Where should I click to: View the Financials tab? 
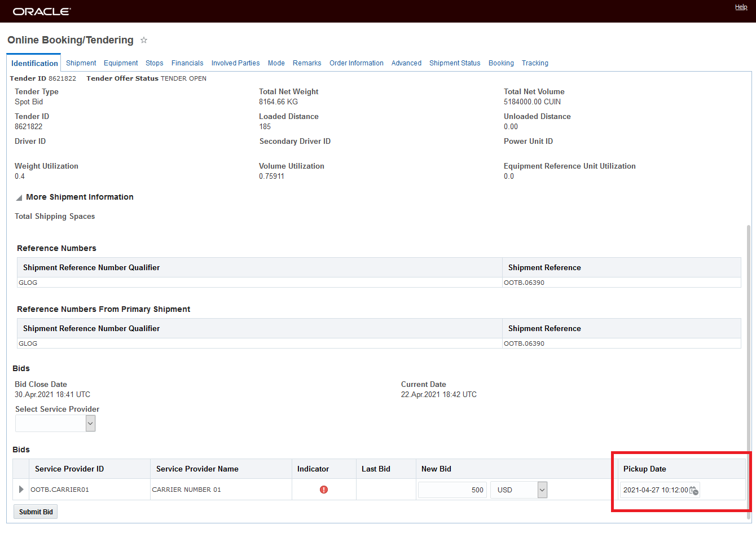pyautogui.click(x=187, y=63)
